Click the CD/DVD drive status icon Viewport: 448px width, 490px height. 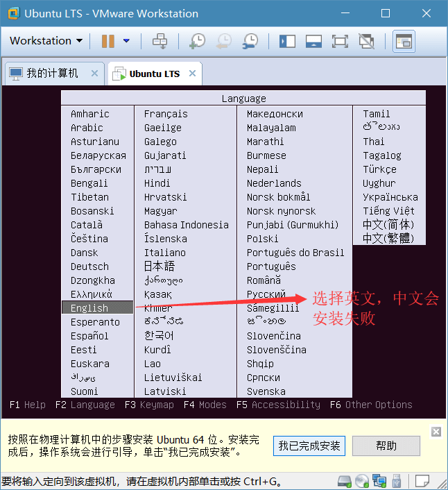pyautogui.click(x=362, y=481)
